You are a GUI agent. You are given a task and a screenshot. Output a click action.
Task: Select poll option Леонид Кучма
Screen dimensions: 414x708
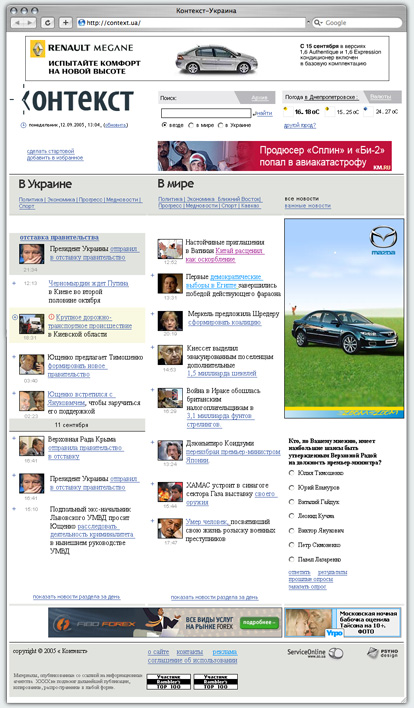[292, 516]
